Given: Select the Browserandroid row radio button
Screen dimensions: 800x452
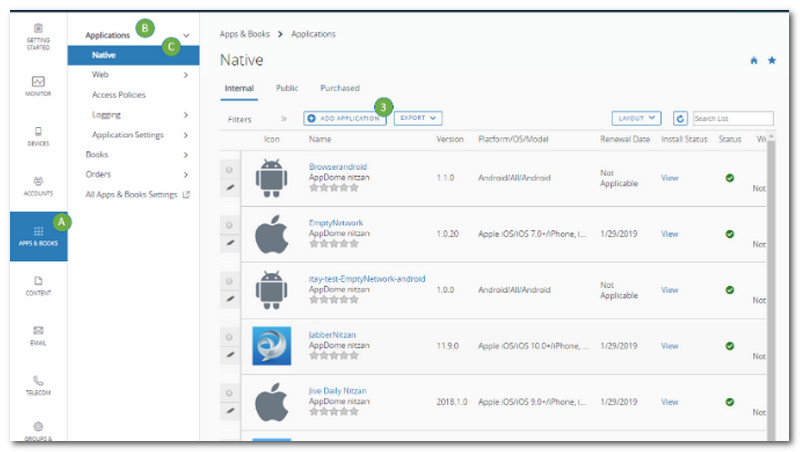Looking at the screenshot, I should click(x=229, y=169).
